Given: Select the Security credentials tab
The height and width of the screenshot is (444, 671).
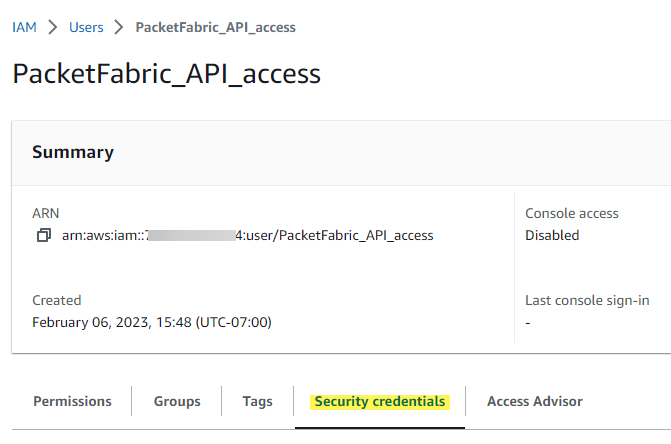Looking at the screenshot, I should coord(380,402).
